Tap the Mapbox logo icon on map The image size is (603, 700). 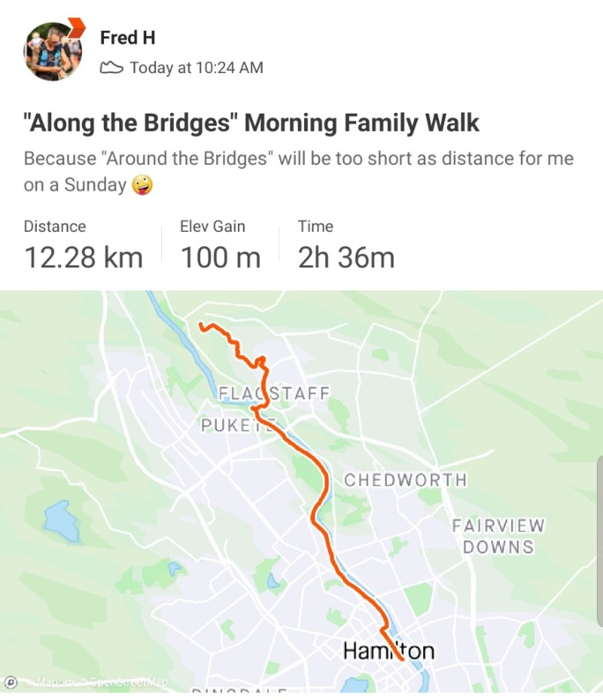[11, 682]
